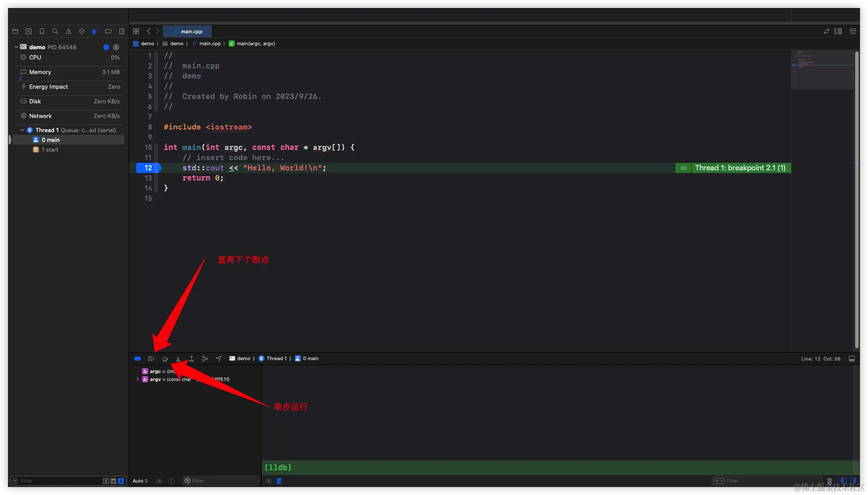This screenshot has height=495, width=868.
Task: Open the Issue navigator warning icon
Action: pyautogui.click(x=68, y=31)
